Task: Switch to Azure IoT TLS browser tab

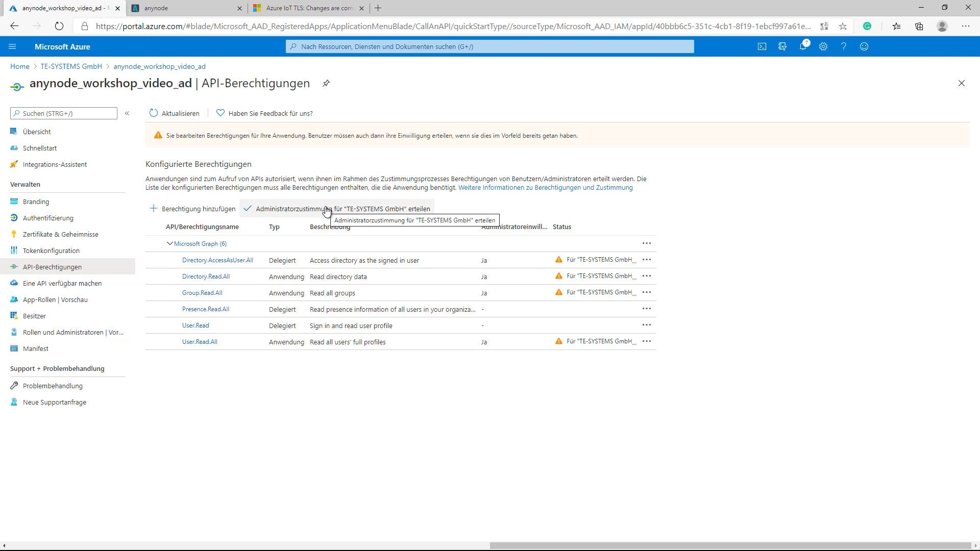Action: click(x=309, y=8)
